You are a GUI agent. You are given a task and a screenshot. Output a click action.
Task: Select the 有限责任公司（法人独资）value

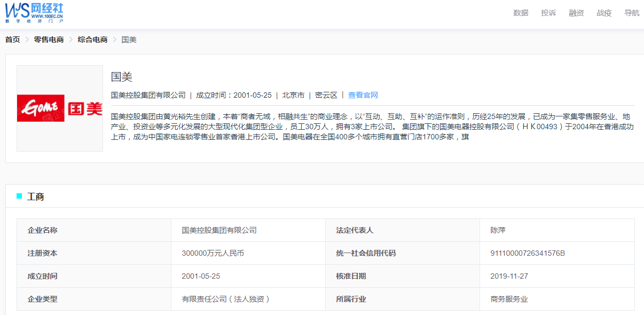(226, 299)
